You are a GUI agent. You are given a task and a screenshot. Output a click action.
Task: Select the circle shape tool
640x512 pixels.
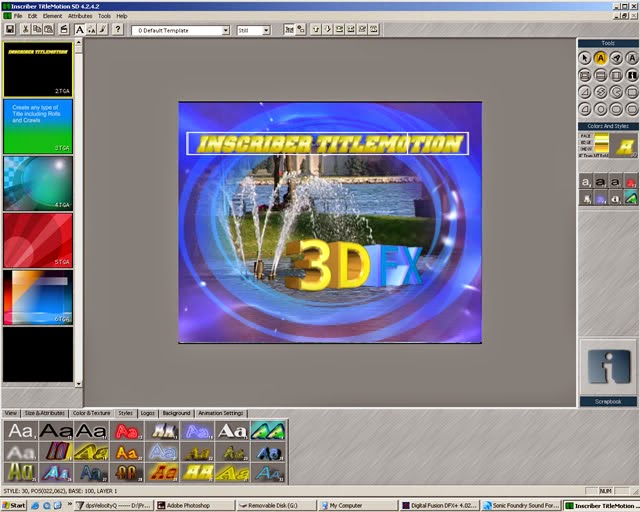600,109
